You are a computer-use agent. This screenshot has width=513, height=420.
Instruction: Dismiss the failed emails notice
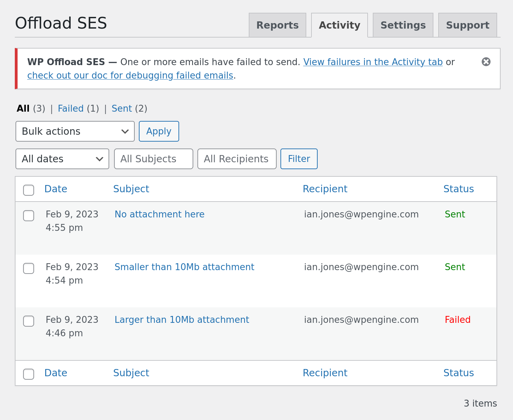(486, 62)
